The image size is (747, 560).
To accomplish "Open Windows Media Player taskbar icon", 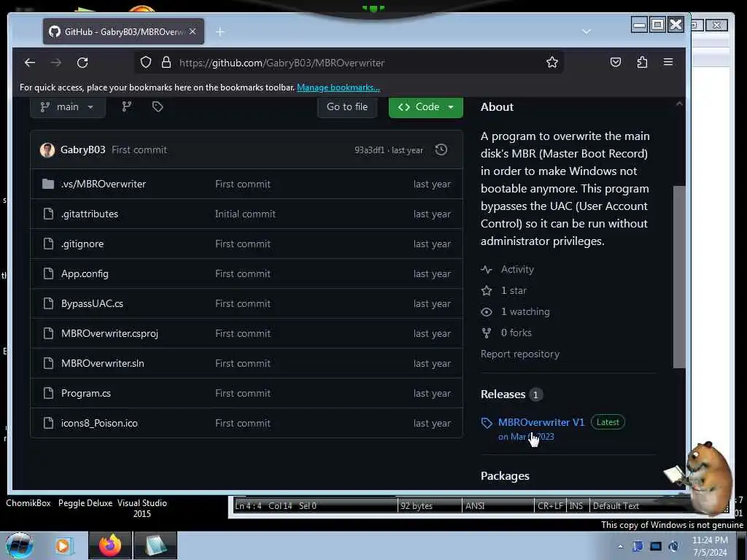I will tap(63, 545).
